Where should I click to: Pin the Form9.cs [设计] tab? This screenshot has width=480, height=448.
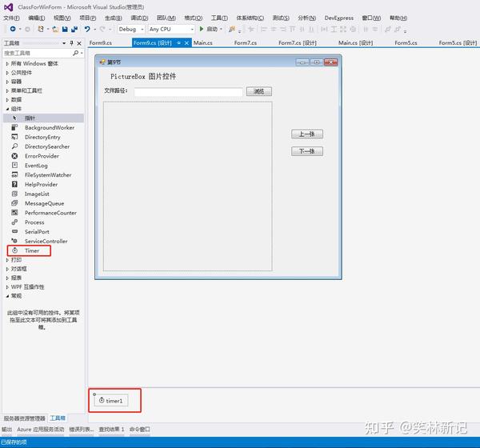coord(178,43)
